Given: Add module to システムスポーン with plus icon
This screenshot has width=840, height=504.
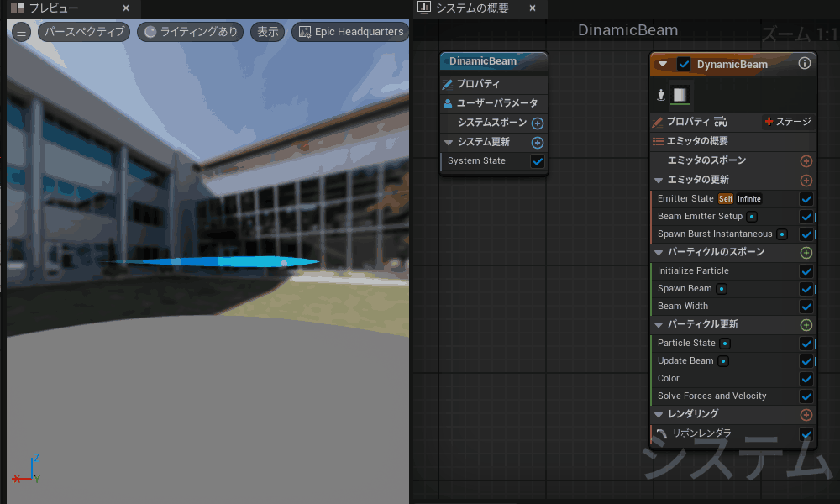Looking at the screenshot, I should [538, 123].
